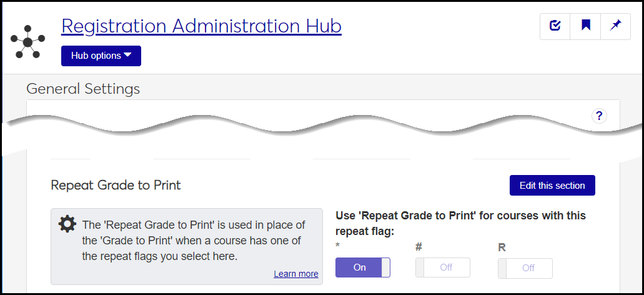This screenshot has height=295, width=644.
Task: Open the Registration Administration Hub title link
Action: [x=201, y=26]
